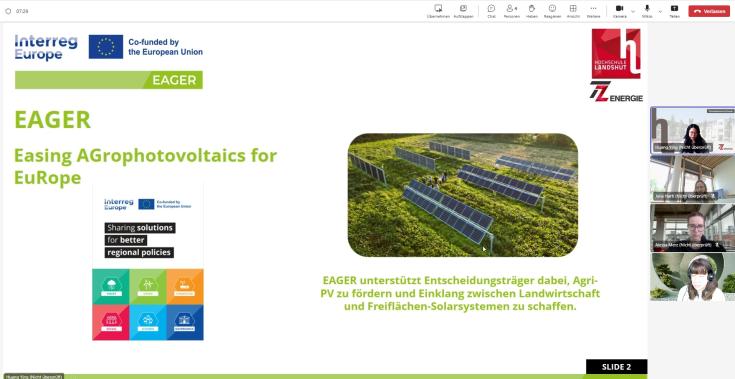The width and height of the screenshot is (735, 379).
Task: Click the Interreg Europe logo at top
Action: tap(46, 47)
